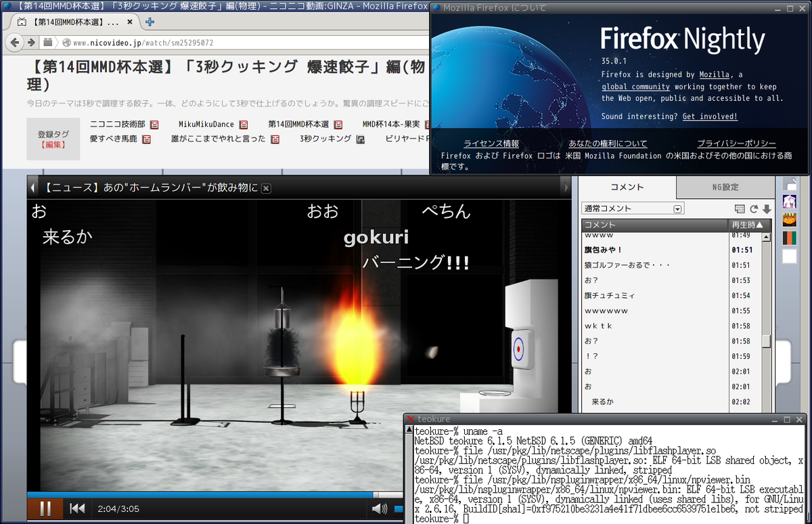This screenshot has height=524, width=812.
Task: Open the Mozilla link in About dialog
Action: click(715, 75)
